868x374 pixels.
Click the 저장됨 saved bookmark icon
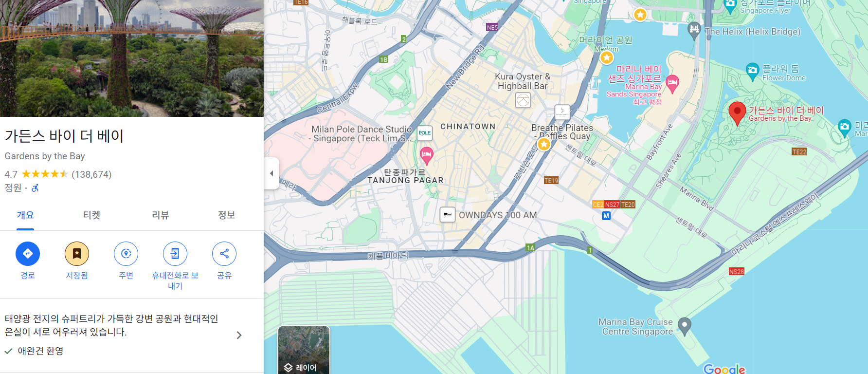coord(77,254)
